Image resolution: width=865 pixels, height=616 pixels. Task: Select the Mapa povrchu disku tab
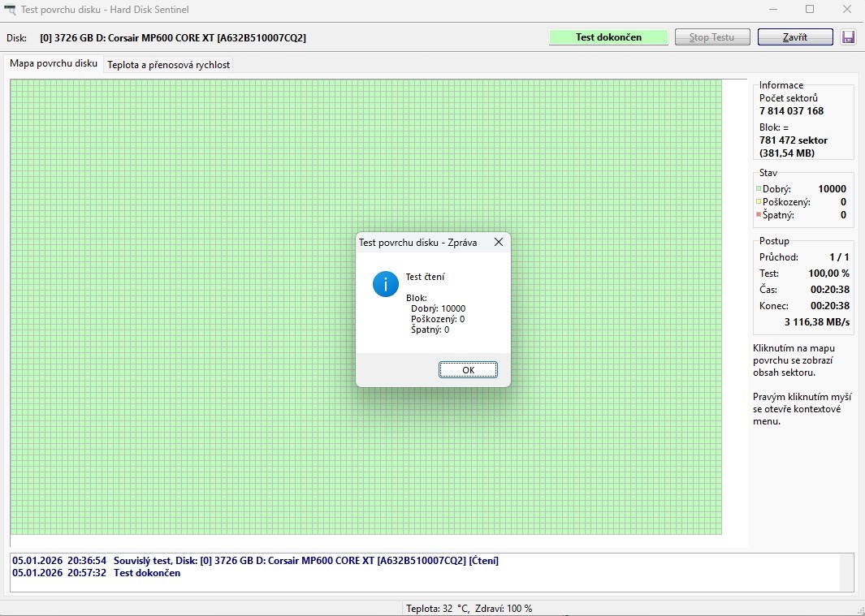tap(54, 63)
